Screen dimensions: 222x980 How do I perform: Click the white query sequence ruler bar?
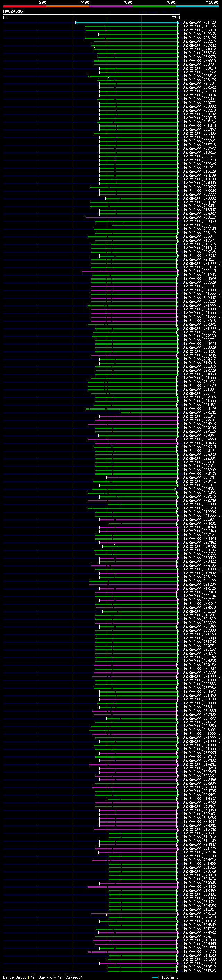click(92, 14)
